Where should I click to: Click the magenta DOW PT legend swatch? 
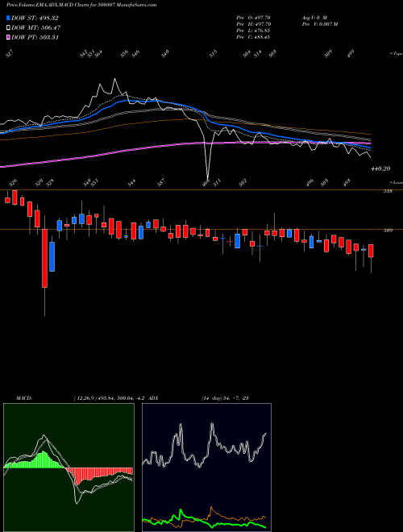tap(9, 37)
